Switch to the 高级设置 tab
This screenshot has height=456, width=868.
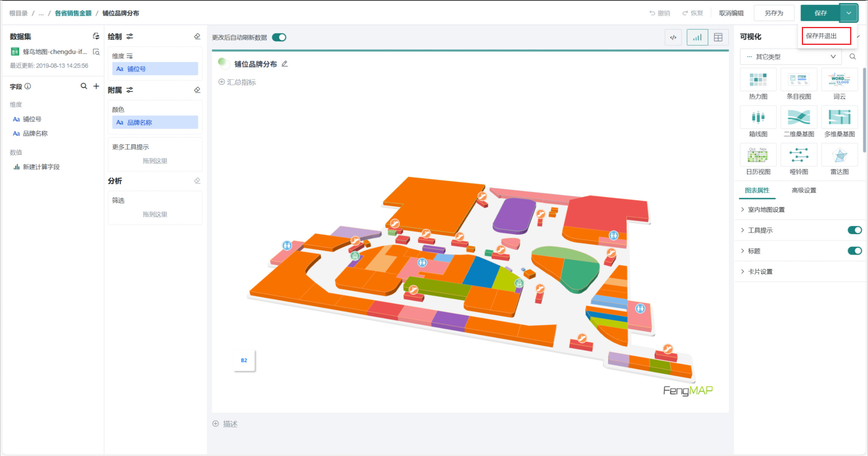pos(804,190)
